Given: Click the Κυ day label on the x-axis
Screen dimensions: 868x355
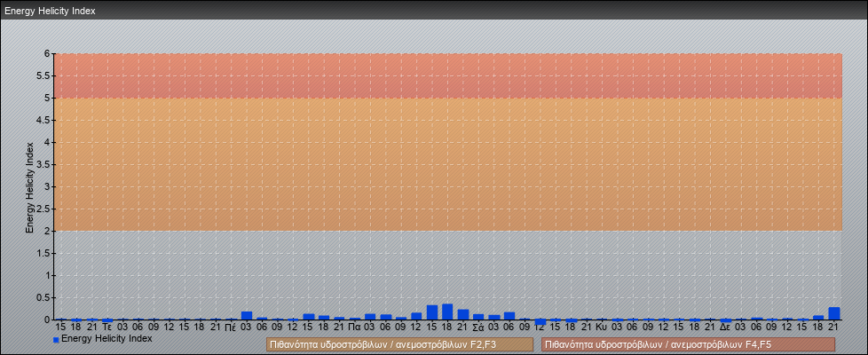Looking at the screenshot, I should click(x=603, y=327).
